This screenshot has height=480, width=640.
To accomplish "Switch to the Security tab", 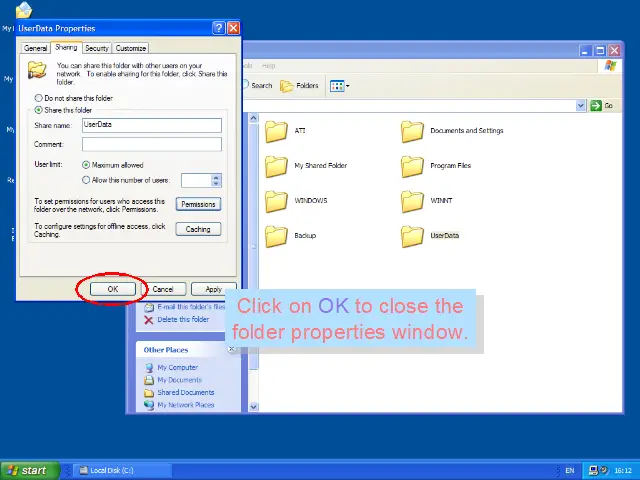I will [97, 48].
